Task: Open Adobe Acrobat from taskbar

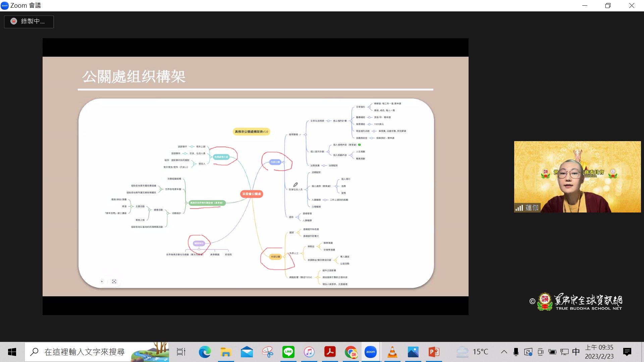Action: [x=330, y=352]
